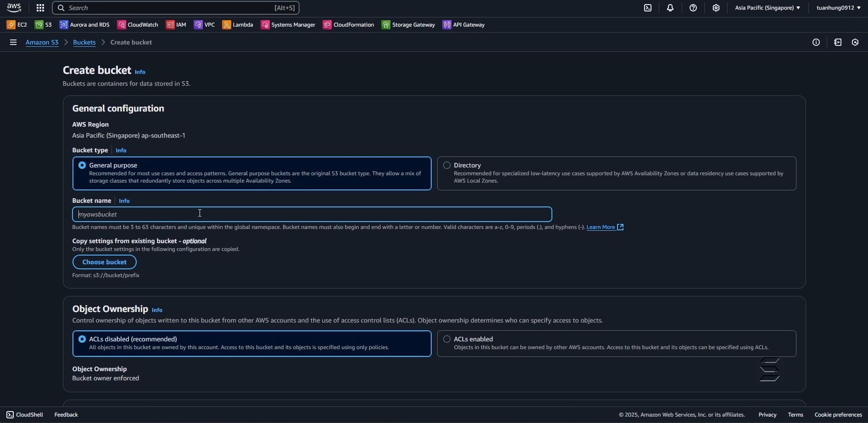The width and height of the screenshot is (868, 423).
Task: Open the panel icon beside the info icon
Action: click(838, 42)
